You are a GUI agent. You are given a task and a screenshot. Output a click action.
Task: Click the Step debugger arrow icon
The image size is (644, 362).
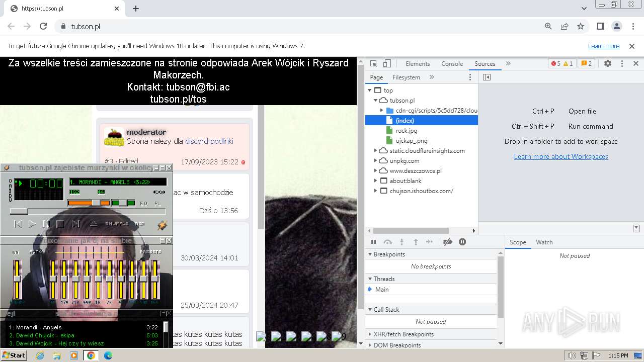[x=429, y=242]
